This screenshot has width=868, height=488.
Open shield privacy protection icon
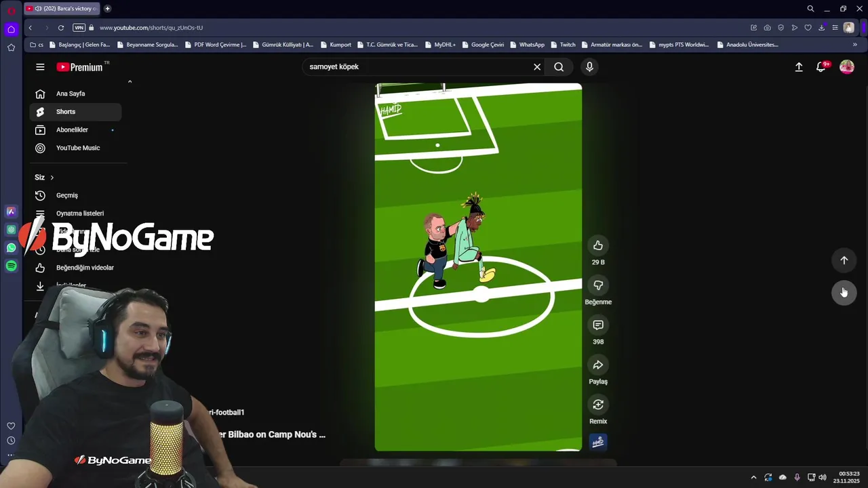click(781, 28)
